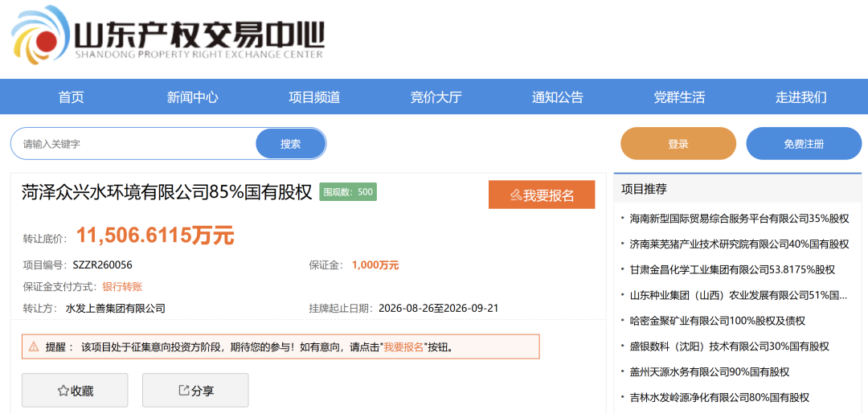Open the 首页 navigation tab

pyautogui.click(x=72, y=97)
